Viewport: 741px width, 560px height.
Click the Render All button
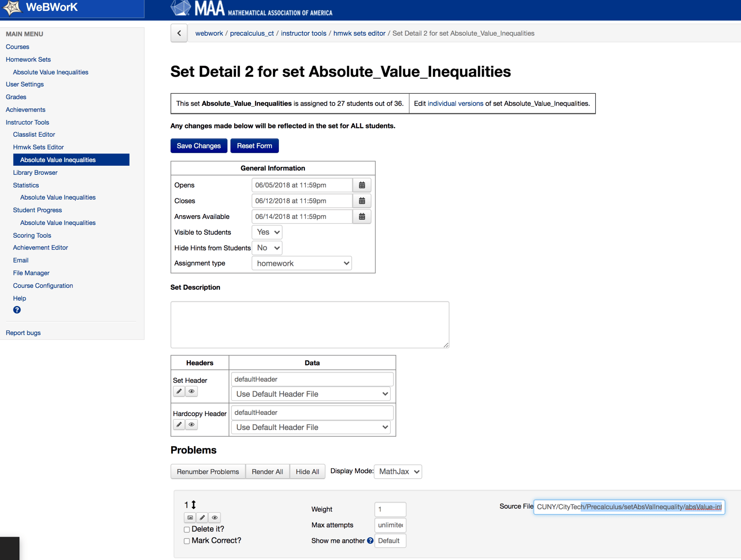pos(267,472)
